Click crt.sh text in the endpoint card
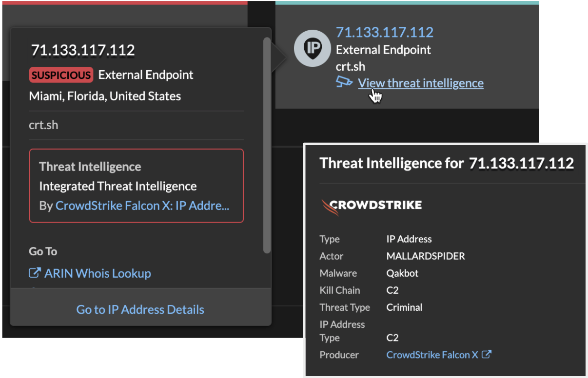 (351, 66)
